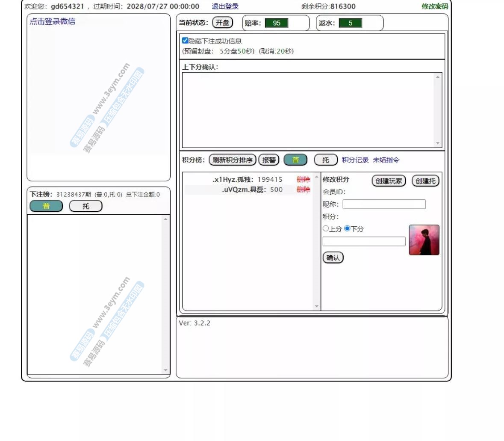The height and width of the screenshot is (441, 504).
Task: Click the 赔率 value field showing 95
Action: pyautogui.click(x=276, y=23)
